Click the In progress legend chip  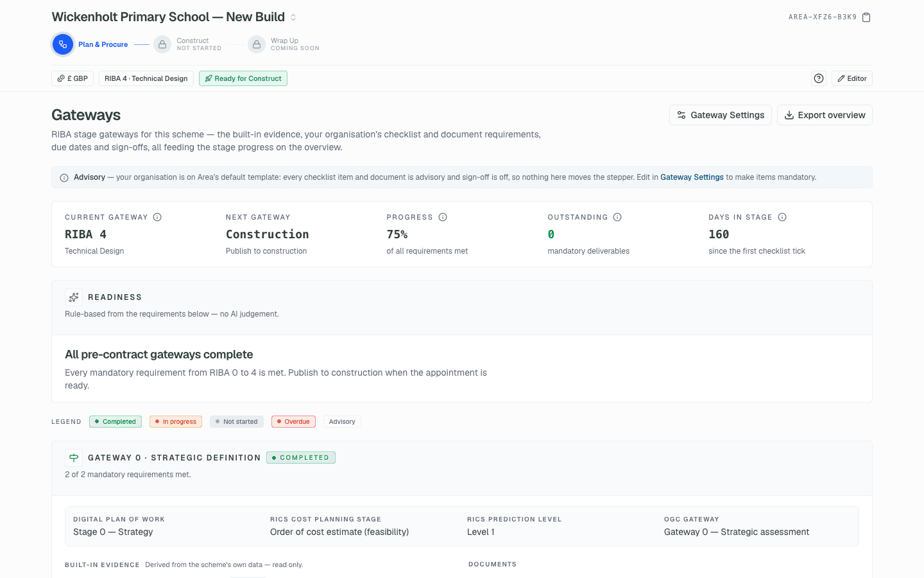pyautogui.click(x=176, y=422)
